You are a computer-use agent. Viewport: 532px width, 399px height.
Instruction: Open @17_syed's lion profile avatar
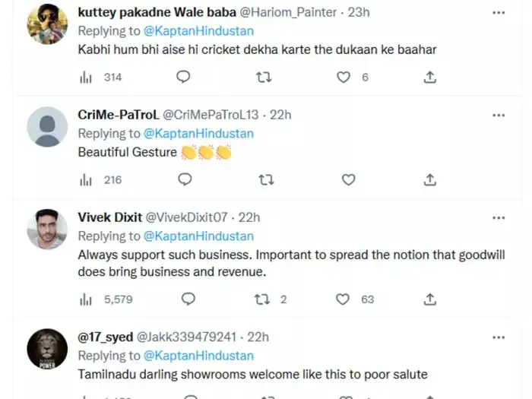point(47,348)
